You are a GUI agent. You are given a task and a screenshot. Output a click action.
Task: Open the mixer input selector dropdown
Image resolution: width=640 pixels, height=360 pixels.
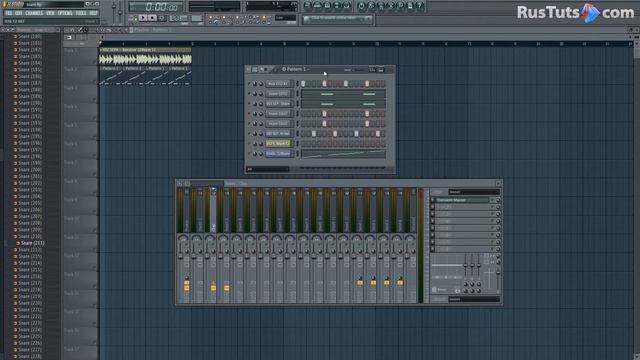[474, 192]
